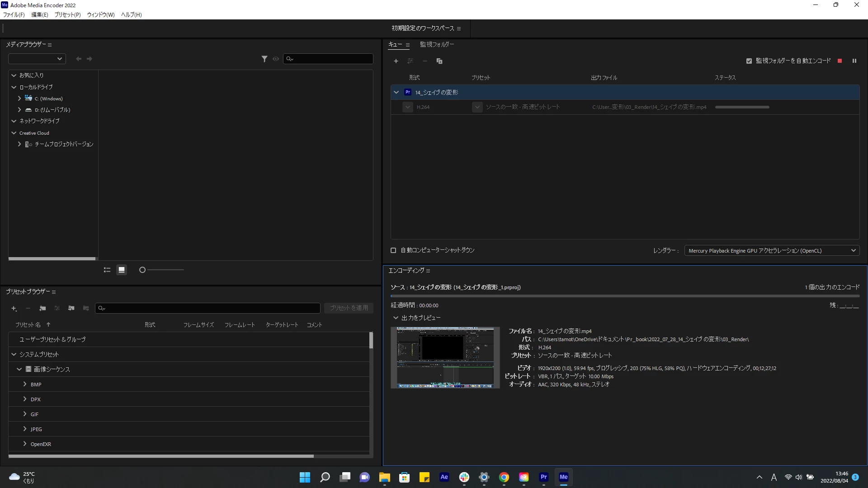Click the red Stop Queue button

click(840, 61)
